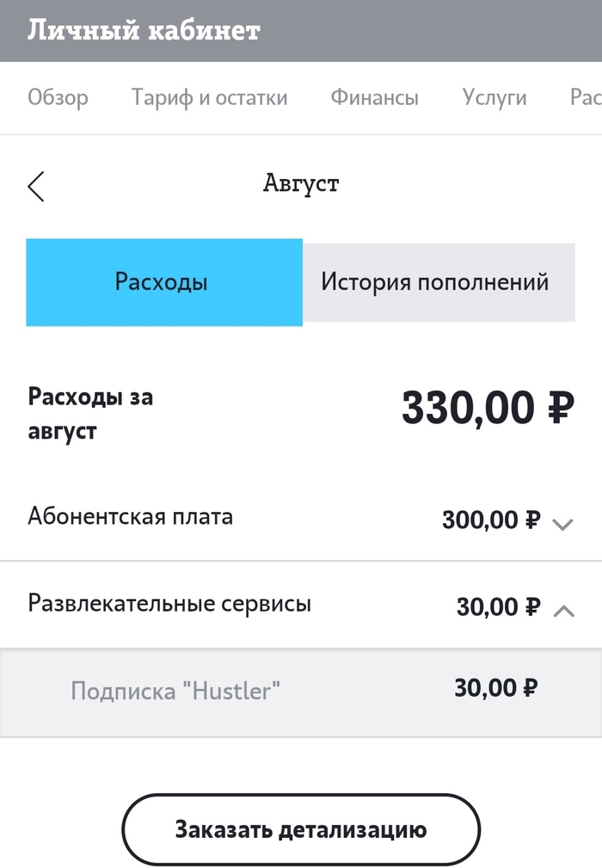This screenshot has width=602, height=868.
Task: Tap the Личный кабинет header title
Action: [x=144, y=31]
